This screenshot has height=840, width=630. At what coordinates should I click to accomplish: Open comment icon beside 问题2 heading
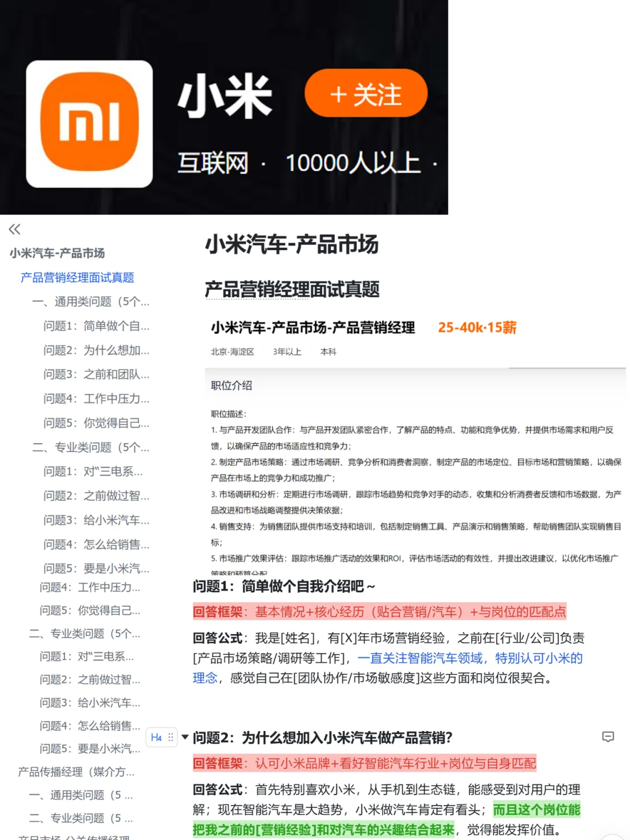(x=608, y=737)
